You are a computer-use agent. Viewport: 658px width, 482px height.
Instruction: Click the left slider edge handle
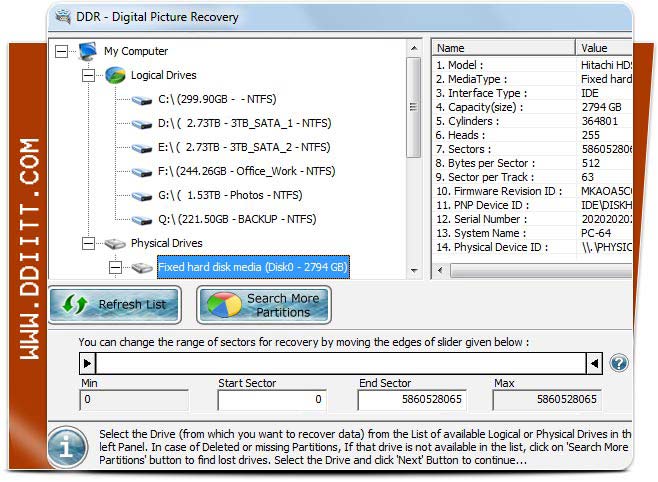click(x=87, y=363)
